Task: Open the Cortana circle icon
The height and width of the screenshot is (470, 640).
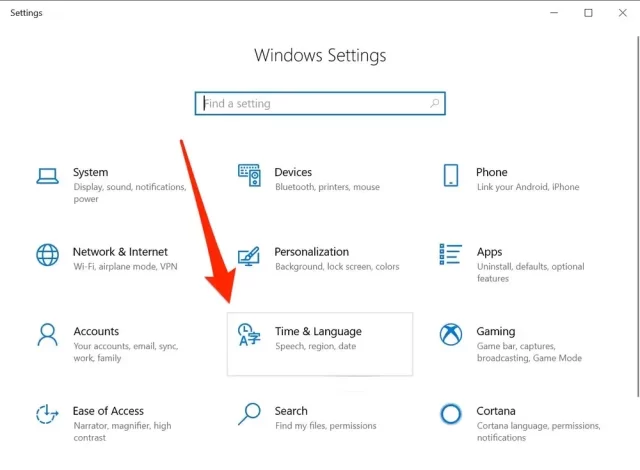Action: click(x=451, y=414)
